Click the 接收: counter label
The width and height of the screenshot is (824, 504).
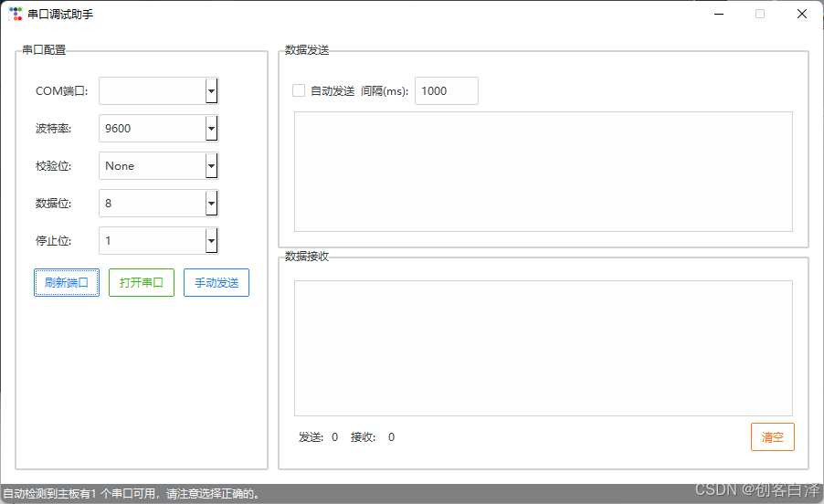tap(364, 437)
